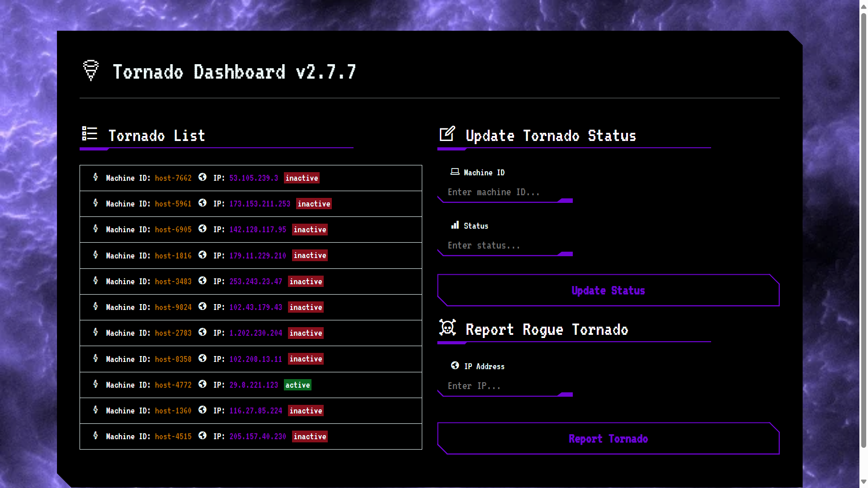Click the active badge for host-4772
868x488 pixels.
[297, 385]
